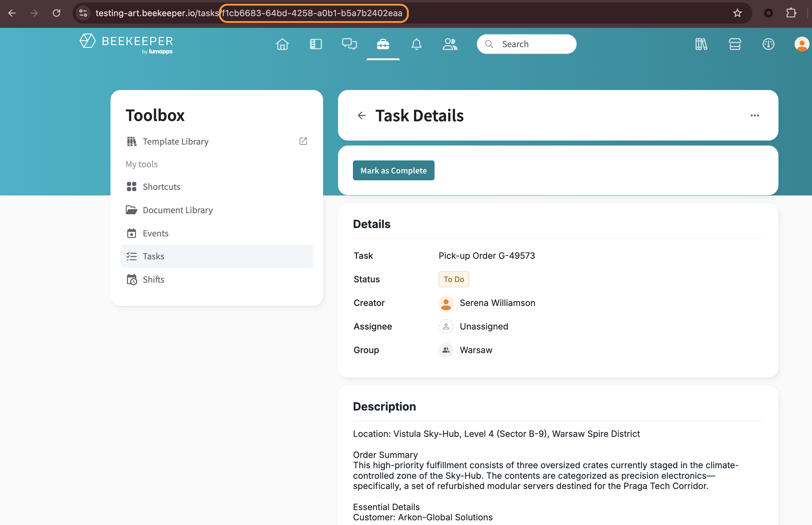This screenshot has width=812, height=525.
Task: Click the Mark as Complete button
Action: [394, 170]
